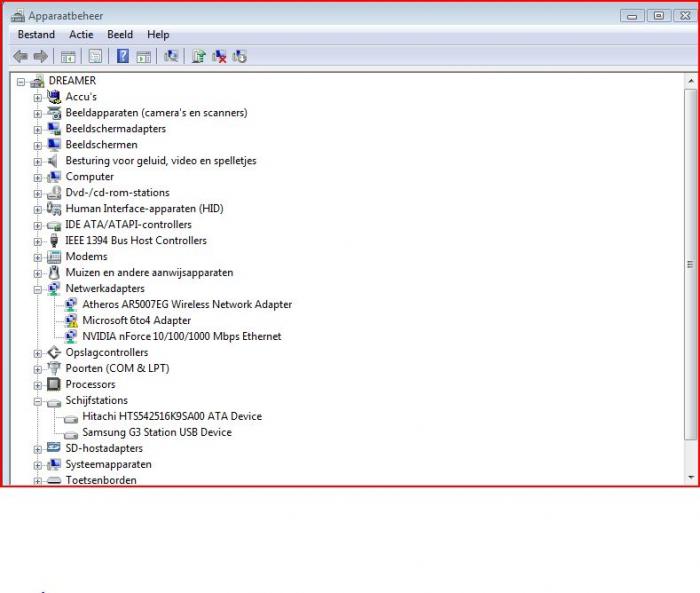700x593 pixels.
Task: Select the Human Interface-apparaten icon
Action: pyautogui.click(x=54, y=209)
